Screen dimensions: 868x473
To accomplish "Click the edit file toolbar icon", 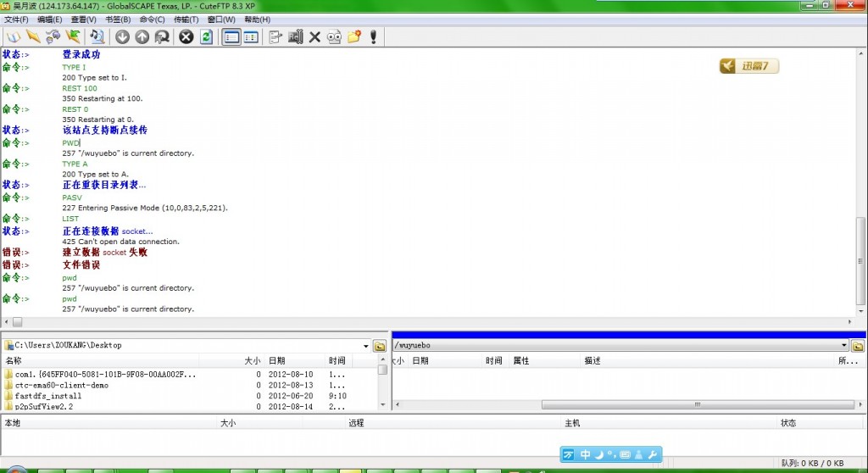I will (x=275, y=37).
